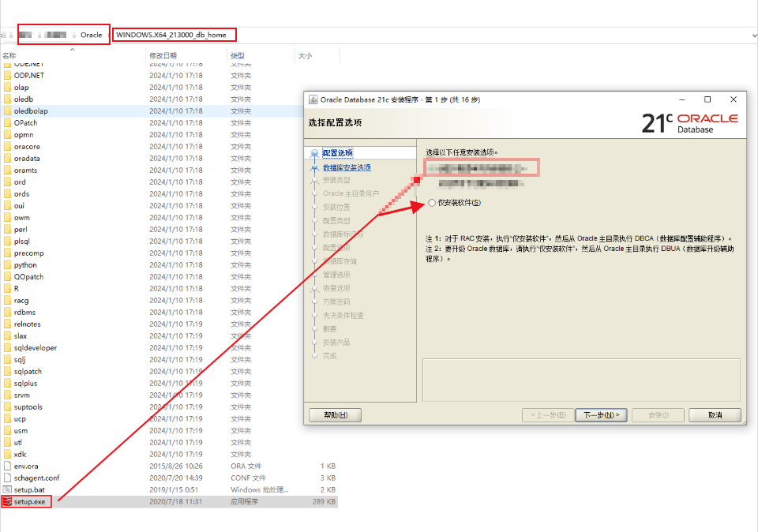The width and height of the screenshot is (758, 532).
Task: Expand the address bar history dropdown
Action: click(753, 36)
